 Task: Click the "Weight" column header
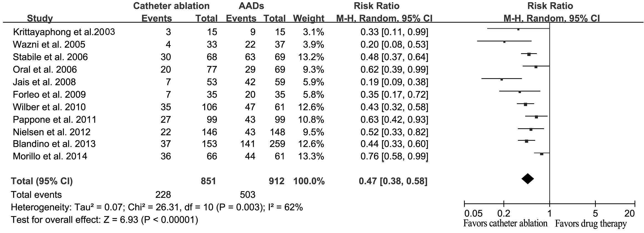coord(309,18)
